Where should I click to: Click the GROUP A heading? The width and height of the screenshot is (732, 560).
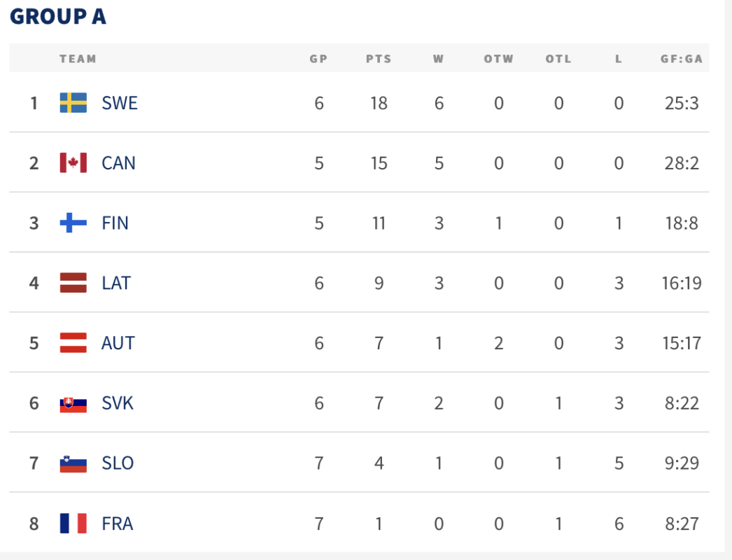58,17
